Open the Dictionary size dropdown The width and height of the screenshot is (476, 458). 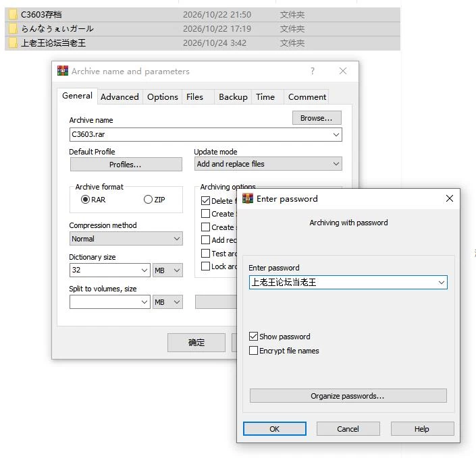(x=144, y=270)
